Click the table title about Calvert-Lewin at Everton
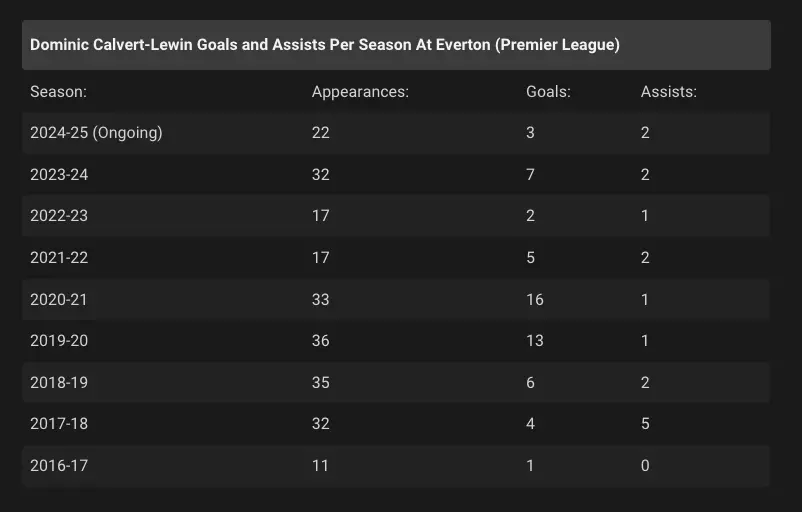Image resolution: width=802 pixels, height=512 pixels. tap(325, 45)
